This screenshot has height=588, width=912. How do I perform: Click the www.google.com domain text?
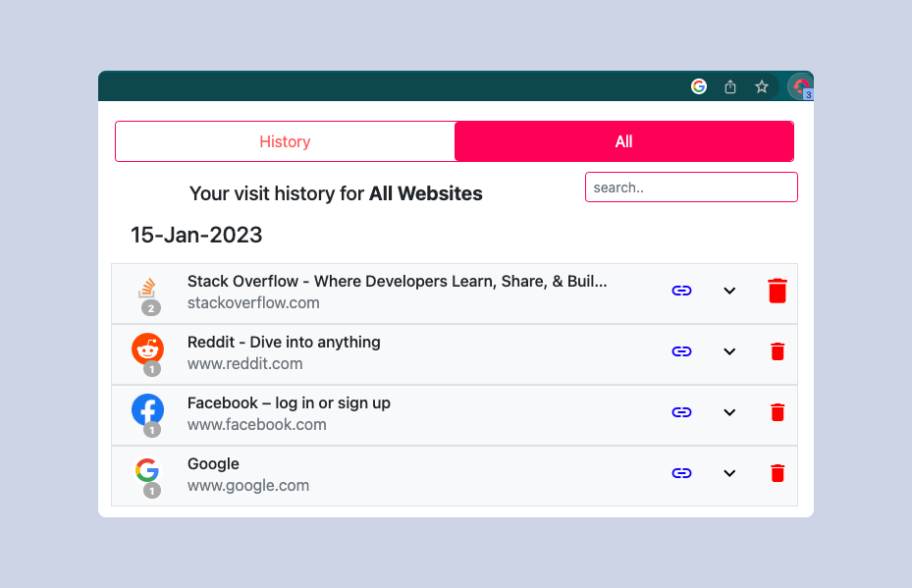click(x=248, y=486)
